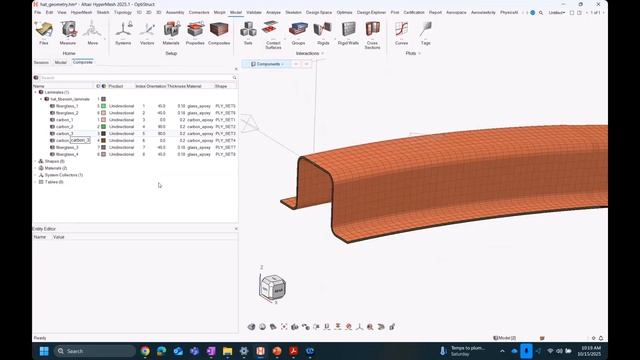Expand the Materials (2) tree node
The height and width of the screenshot is (360, 640).
[x=36, y=168]
